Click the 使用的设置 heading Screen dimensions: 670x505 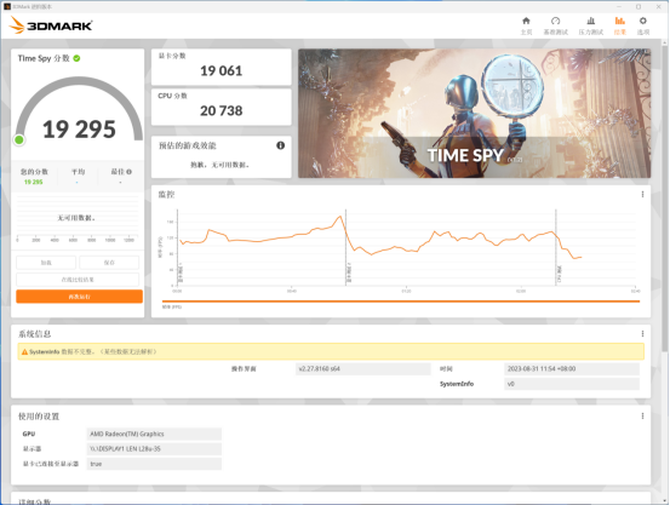click(x=39, y=417)
